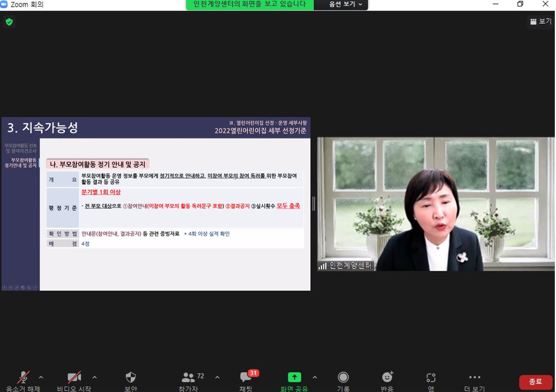
Task: Select the speaker's video thumbnail
Action: [x=436, y=204]
